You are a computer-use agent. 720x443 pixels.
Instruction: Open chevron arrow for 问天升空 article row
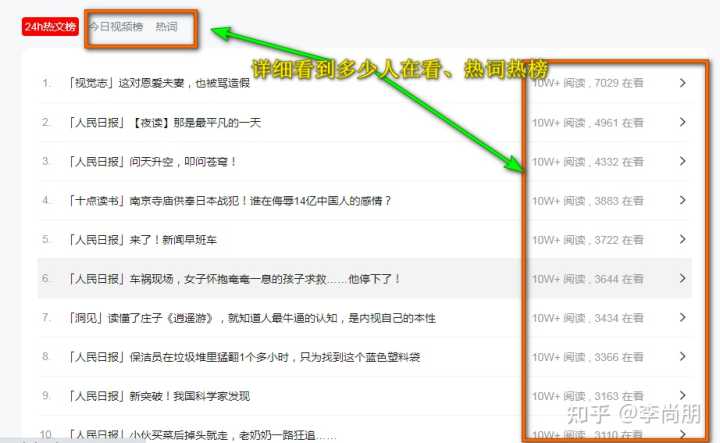click(x=682, y=161)
